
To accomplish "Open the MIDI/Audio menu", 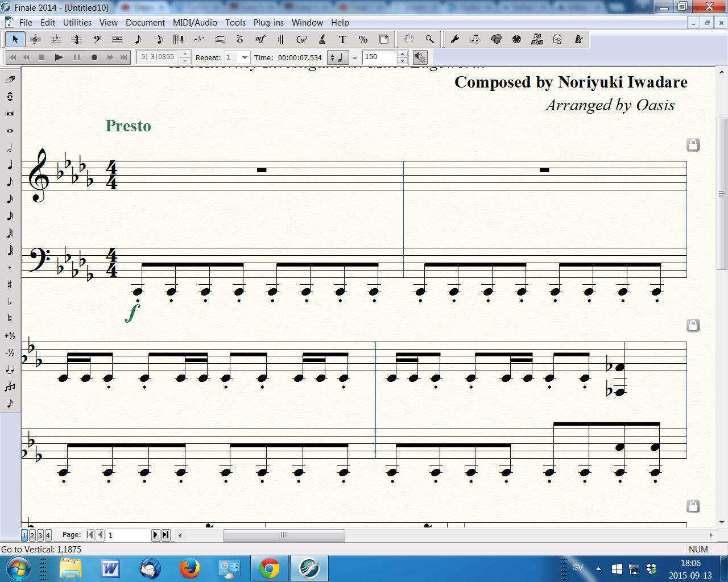I will pos(195,23).
